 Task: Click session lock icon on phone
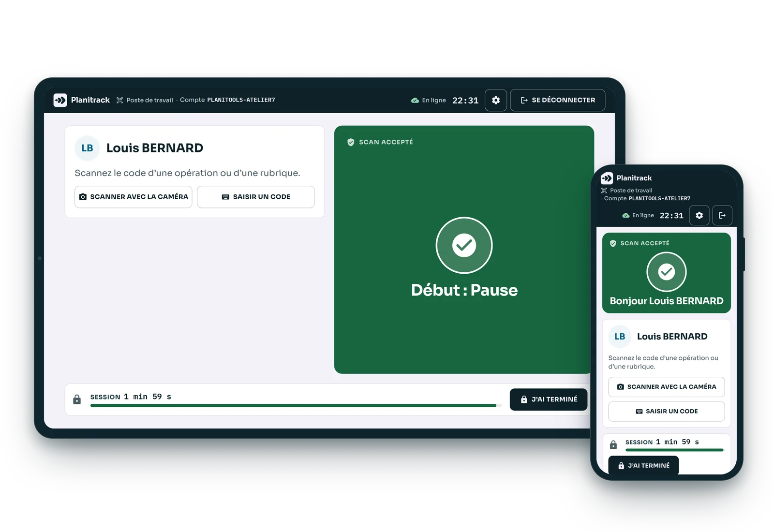(613, 444)
